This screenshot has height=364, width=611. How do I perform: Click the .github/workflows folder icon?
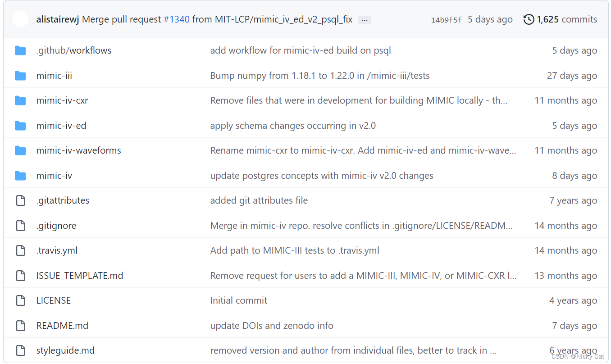tap(20, 50)
